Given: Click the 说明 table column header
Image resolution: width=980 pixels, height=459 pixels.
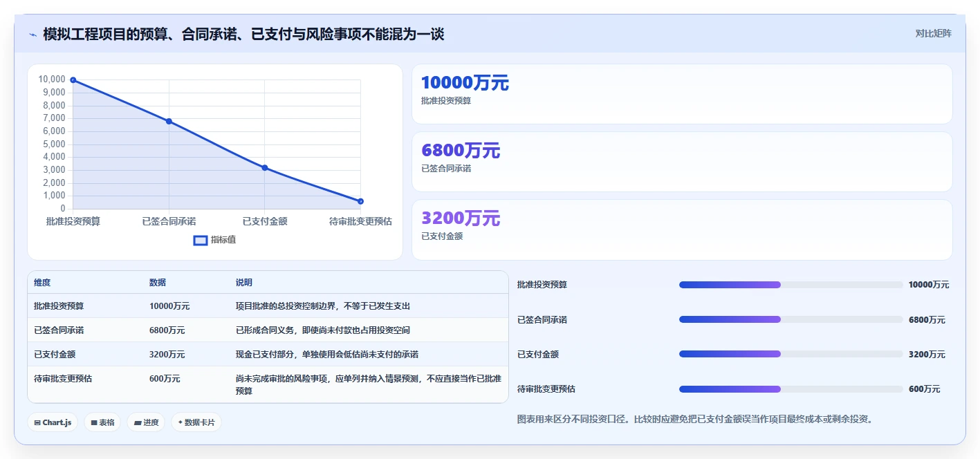Looking at the screenshot, I should pyautogui.click(x=244, y=283).
